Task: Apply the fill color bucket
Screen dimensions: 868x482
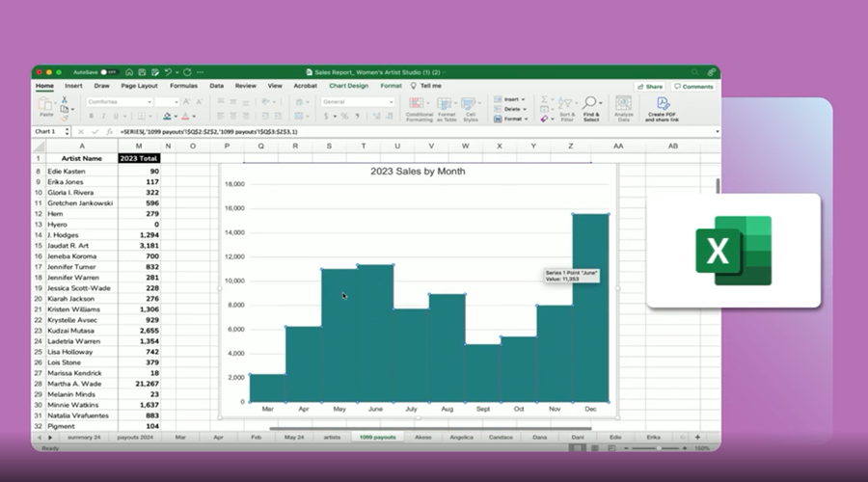Action: coord(167,117)
